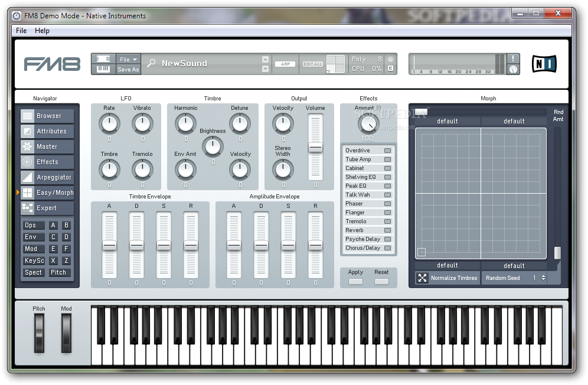The height and width of the screenshot is (385, 588).
Task: Click the Brightness knob
Action: [213, 146]
